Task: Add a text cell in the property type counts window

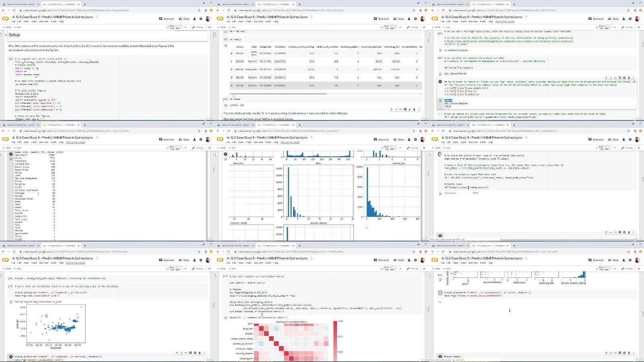Action: pos(18,148)
